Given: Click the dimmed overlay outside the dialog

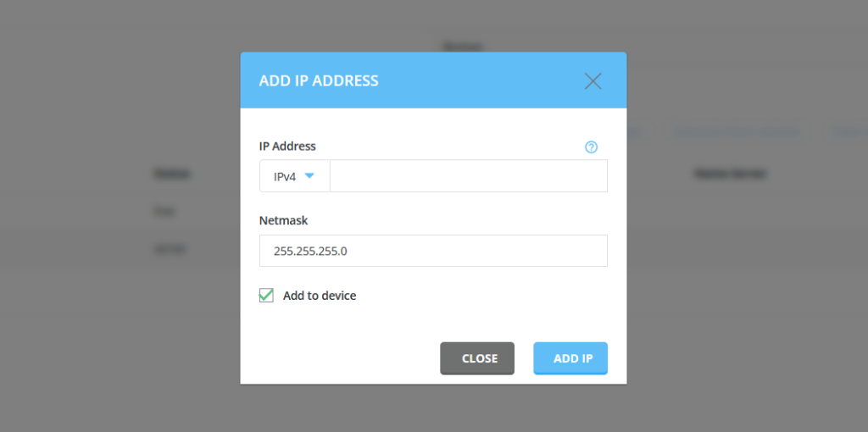Looking at the screenshot, I should (x=111, y=332).
